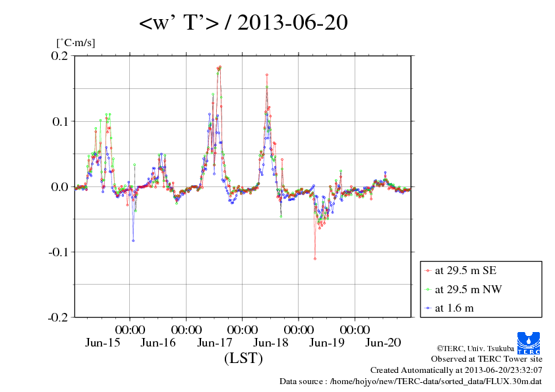Click the 'Created Automatically at' timestamp line
The width and height of the screenshot is (555, 392).
[x=456, y=370]
